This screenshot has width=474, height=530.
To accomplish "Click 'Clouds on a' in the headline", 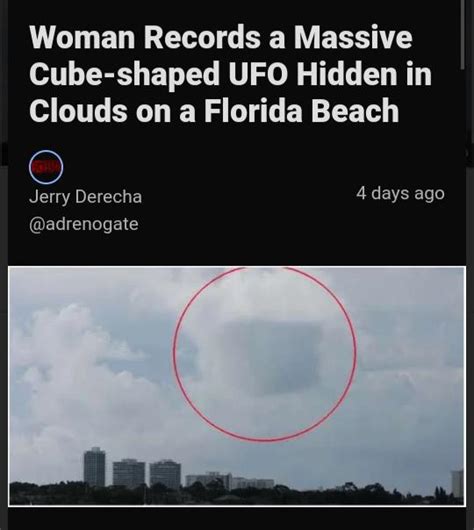I will (112, 111).
